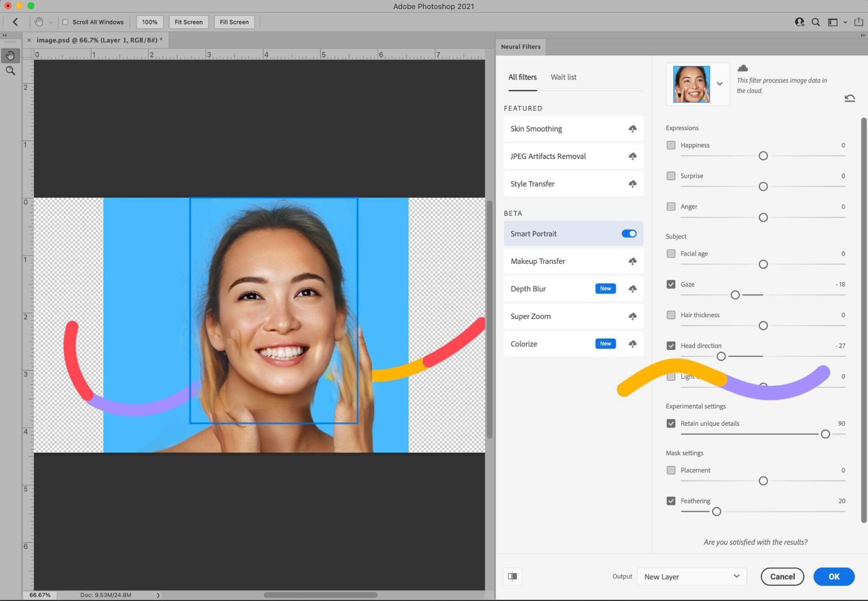The width and height of the screenshot is (868, 601).
Task: Select the image.psd document tab
Action: click(x=99, y=40)
